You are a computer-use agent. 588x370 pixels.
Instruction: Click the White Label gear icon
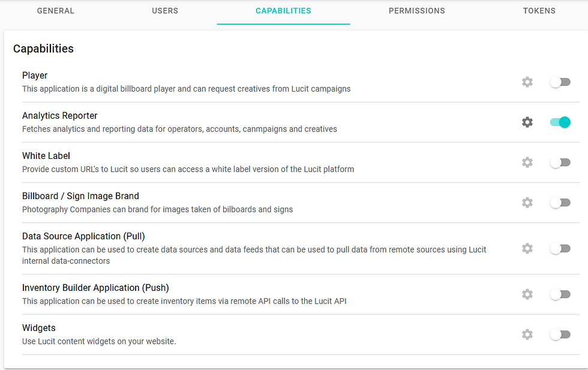pyautogui.click(x=527, y=163)
